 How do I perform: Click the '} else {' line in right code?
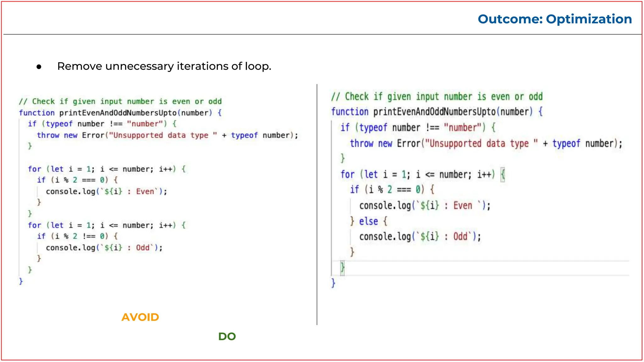coord(369,221)
